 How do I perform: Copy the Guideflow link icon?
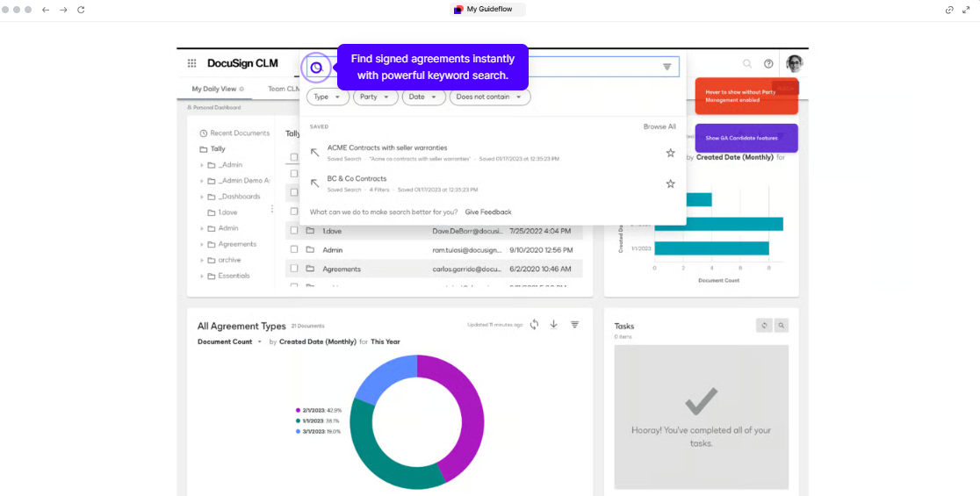point(949,10)
